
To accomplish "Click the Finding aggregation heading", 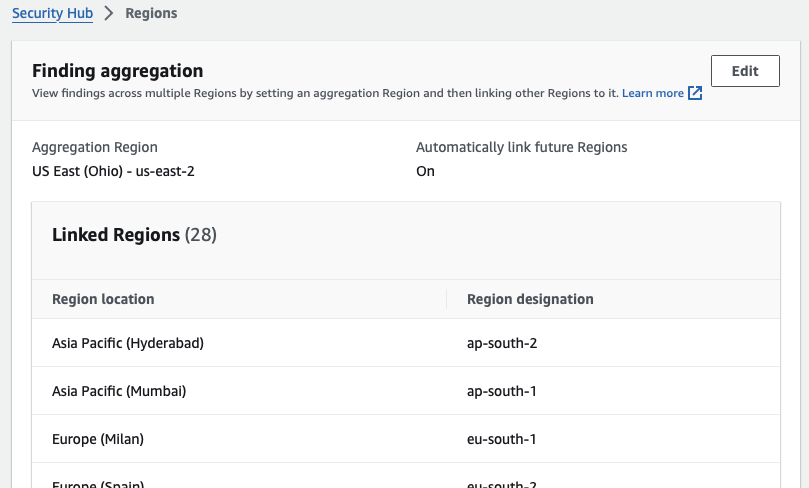I will 117,71.
